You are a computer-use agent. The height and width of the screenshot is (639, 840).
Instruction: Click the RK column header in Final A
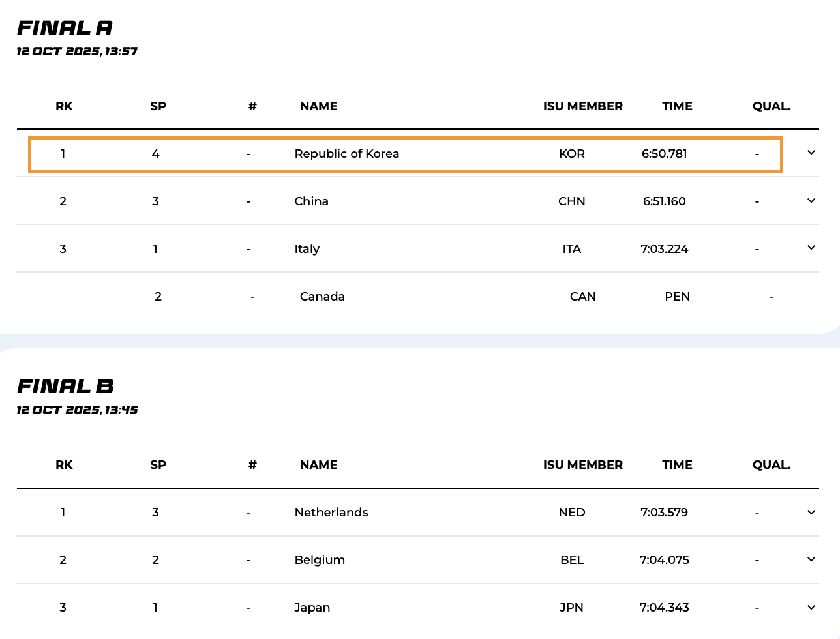64,106
